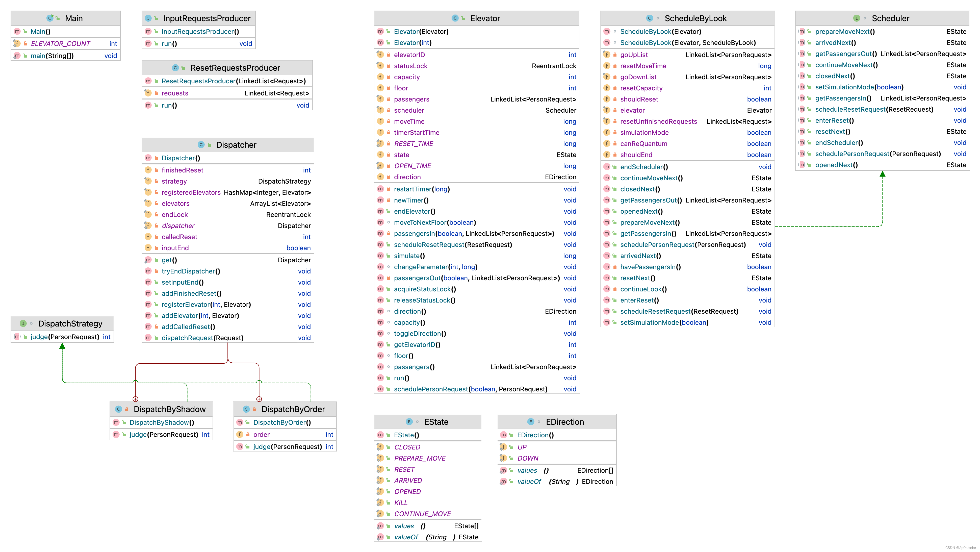
Task: Click the interface icon beside DispatchStrategy title
Action: coord(23,324)
